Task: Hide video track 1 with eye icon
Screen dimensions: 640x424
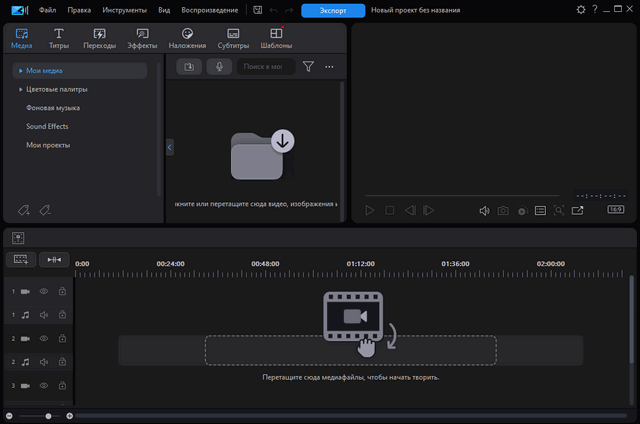Action: (x=43, y=292)
